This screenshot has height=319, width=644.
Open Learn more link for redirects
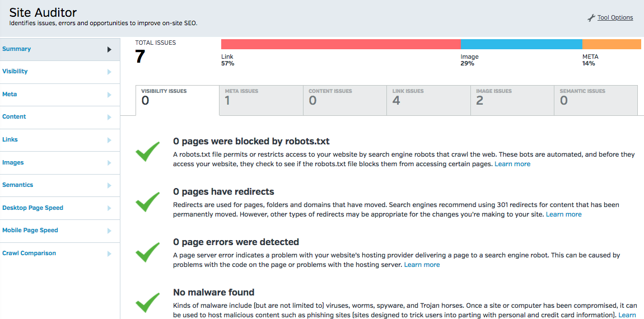click(x=563, y=214)
